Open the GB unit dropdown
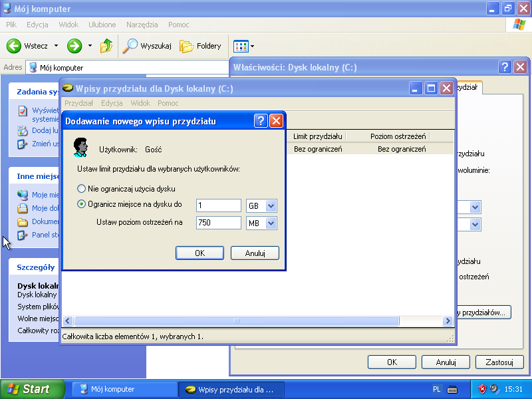Viewport: 532px width, 399px height. (x=271, y=206)
